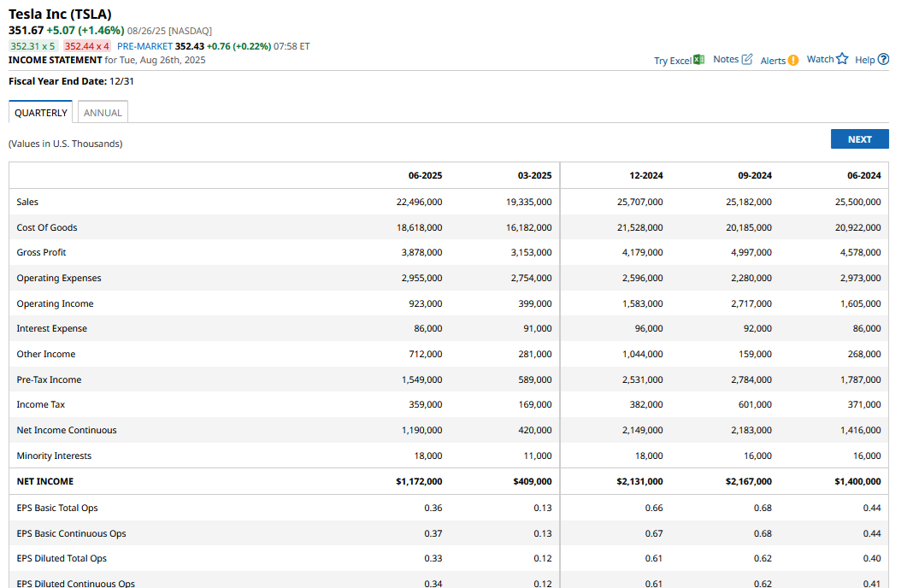The image size is (901, 588).
Task: Click the 12-2024 Net Income value $2,131,000
Action: [639, 482]
